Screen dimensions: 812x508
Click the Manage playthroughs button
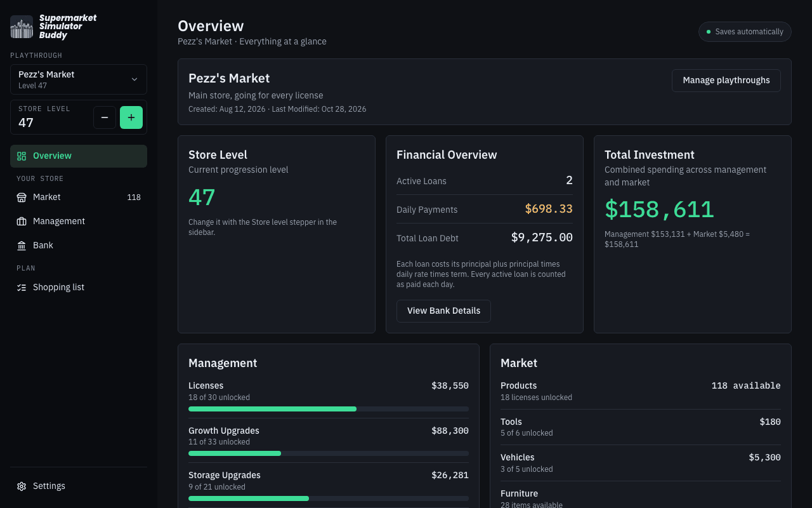point(726,81)
